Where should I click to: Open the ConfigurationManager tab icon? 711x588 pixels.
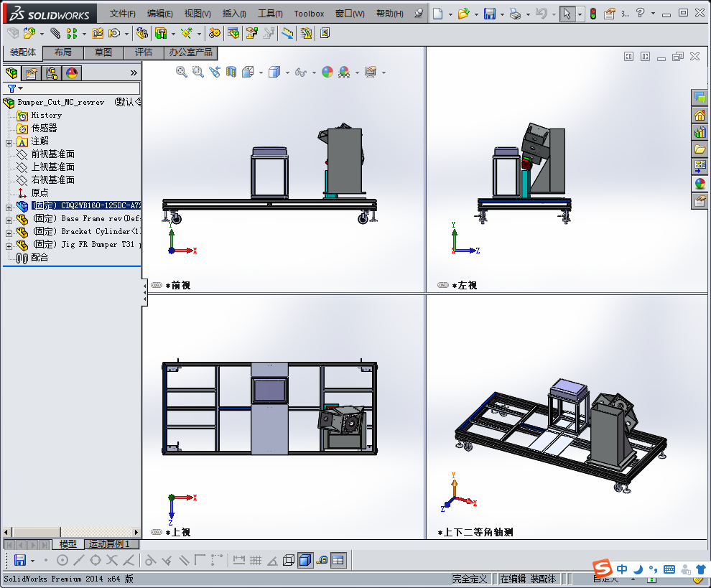[52, 73]
